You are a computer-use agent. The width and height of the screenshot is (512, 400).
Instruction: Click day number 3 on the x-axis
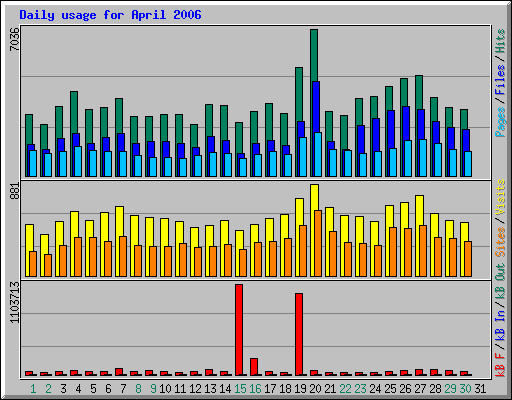coord(63,389)
